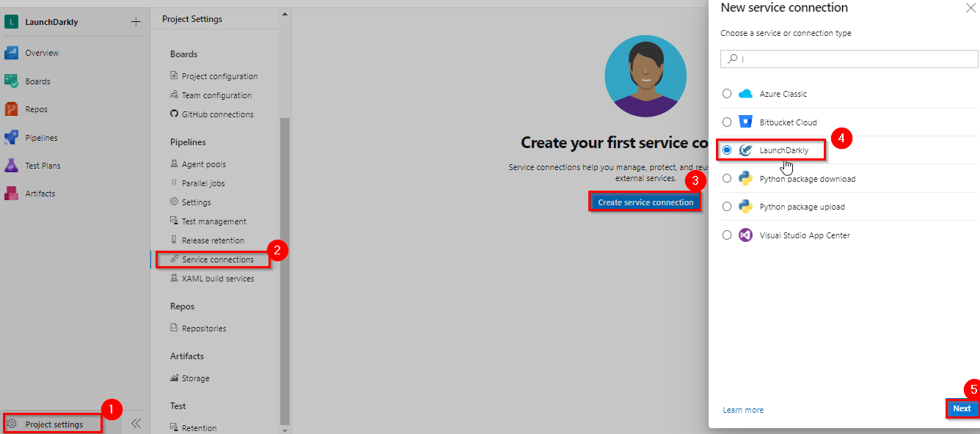Viewport: 980px width, 434px height.
Task: Click the avatar illustration
Action: pos(646,76)
